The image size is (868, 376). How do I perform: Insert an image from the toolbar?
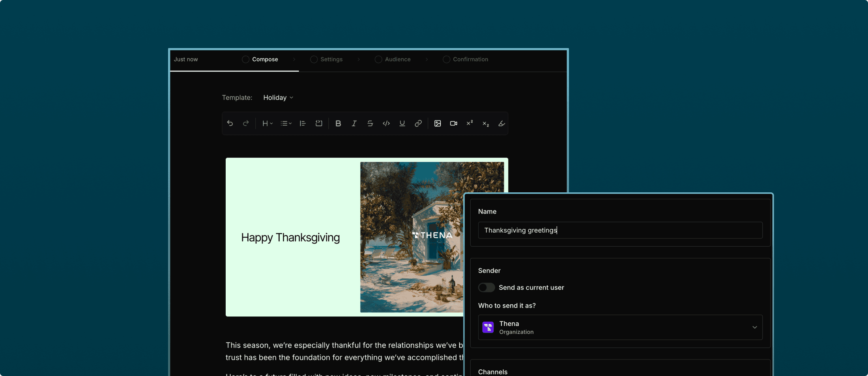(x=438, y=123)
